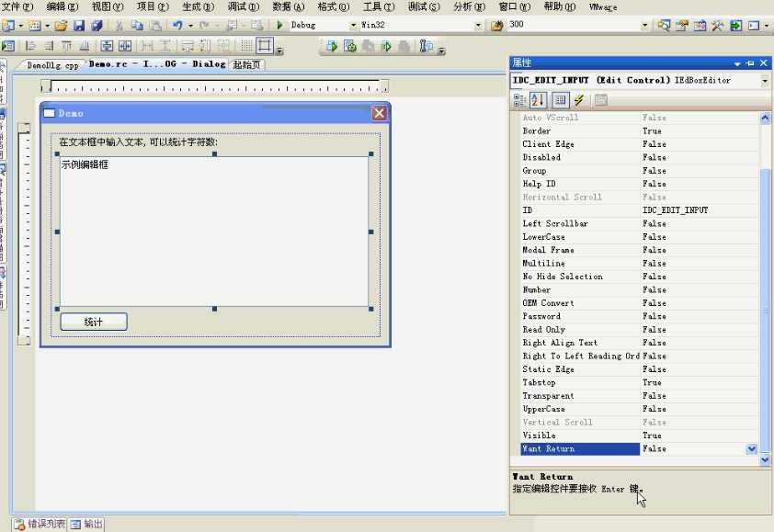Image resolution: width=774 pixels, height=532 pixels.
Task: Open the IDC_EDIT_INPUT object selector dropdown
Action: tap(765, 81)
